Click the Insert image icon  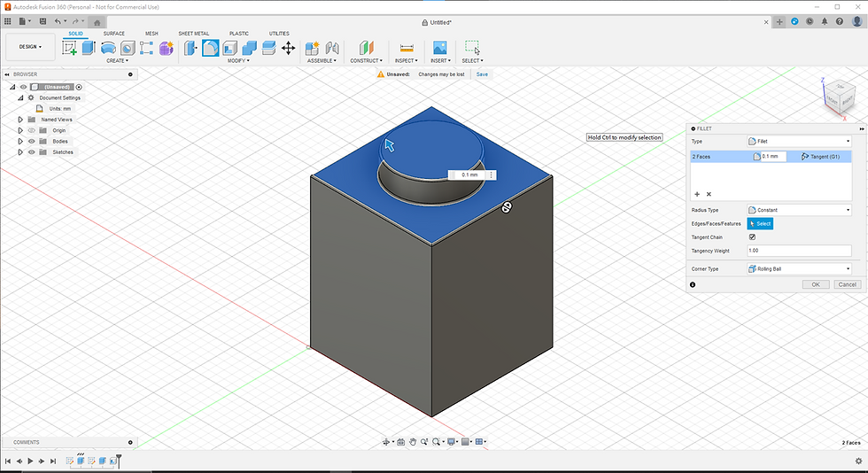(x=440, y=48)
